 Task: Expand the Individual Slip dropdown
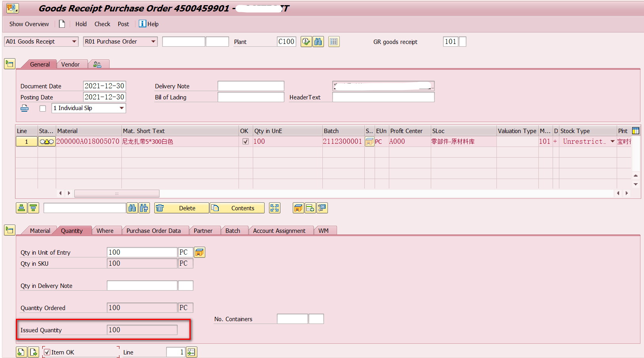121,108
